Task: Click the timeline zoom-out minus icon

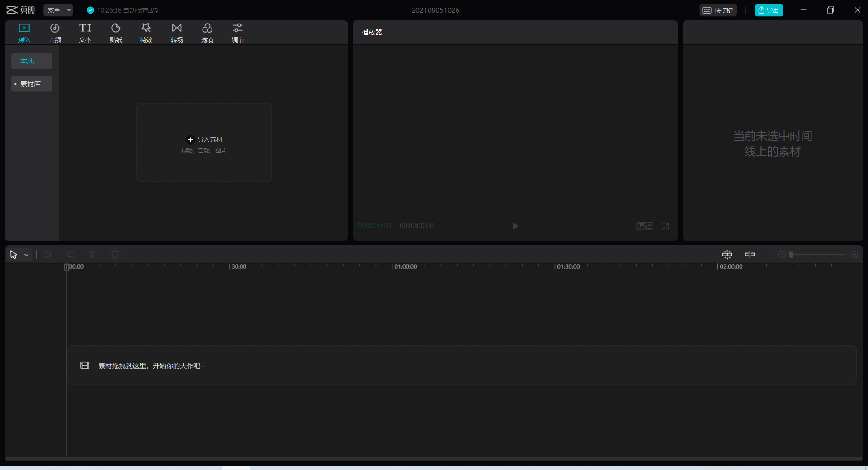Action: [782, 255]
